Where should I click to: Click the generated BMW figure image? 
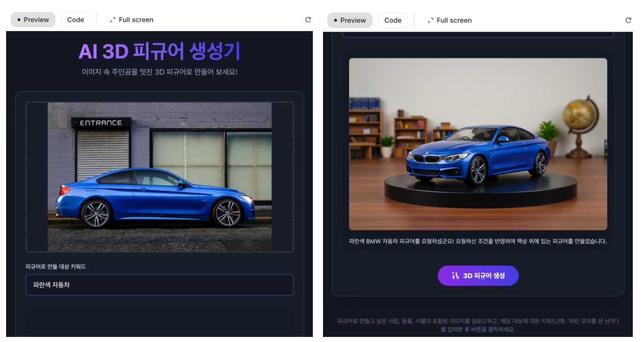click(478, 144)
